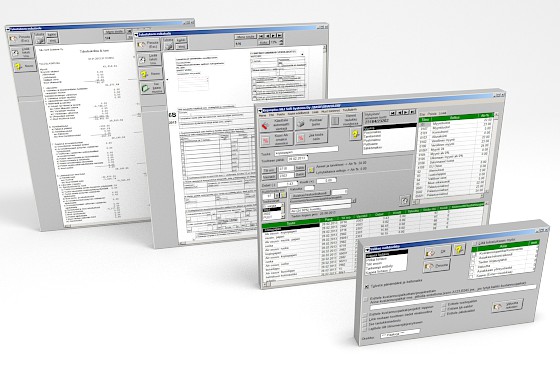Toggle the Valuutta row checkbox in front dialog table
The width and height of the screenshot is (560, 373).
coord(472,267)
